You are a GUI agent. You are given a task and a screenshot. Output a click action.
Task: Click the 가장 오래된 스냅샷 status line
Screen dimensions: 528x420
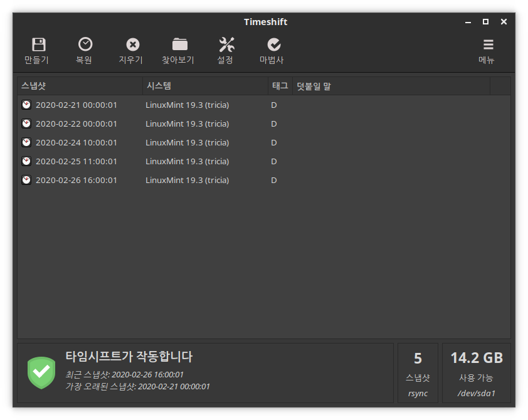click(137, 386)
